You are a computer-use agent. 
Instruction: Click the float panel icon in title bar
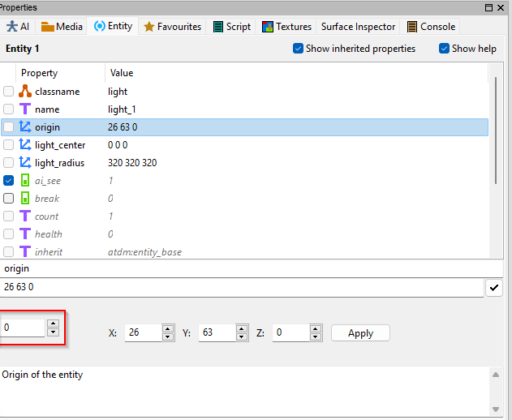486,6
